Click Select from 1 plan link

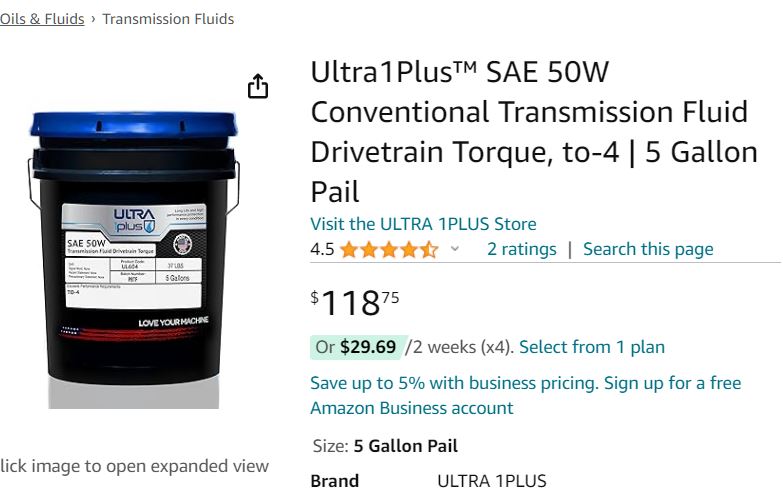tap(592, 347)
